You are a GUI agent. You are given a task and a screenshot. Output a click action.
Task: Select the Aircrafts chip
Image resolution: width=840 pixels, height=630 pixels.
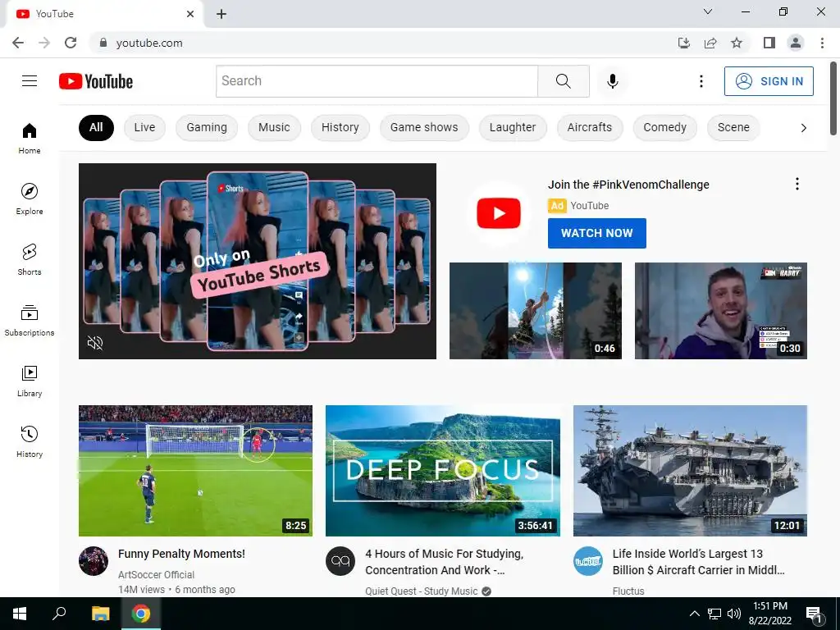pyautogui.click(x=590, y=127)
